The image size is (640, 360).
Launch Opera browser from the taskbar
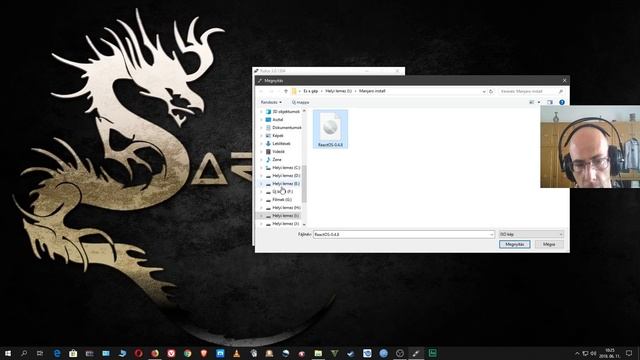[138, 353]
